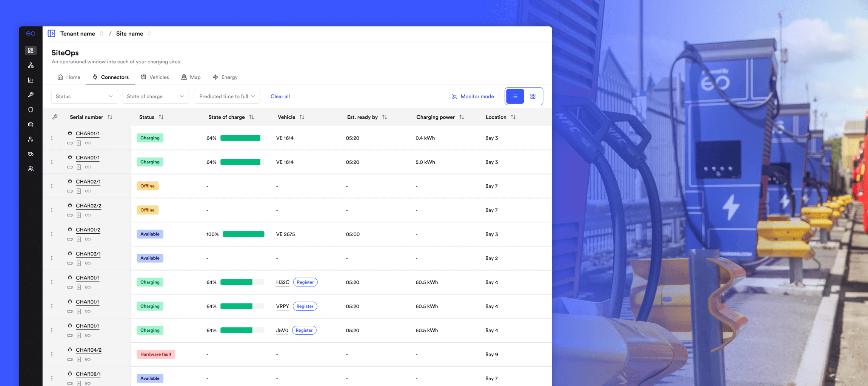
Task: Click the 100% charge bar for VE 2675
Action: [x=243, y=234]
